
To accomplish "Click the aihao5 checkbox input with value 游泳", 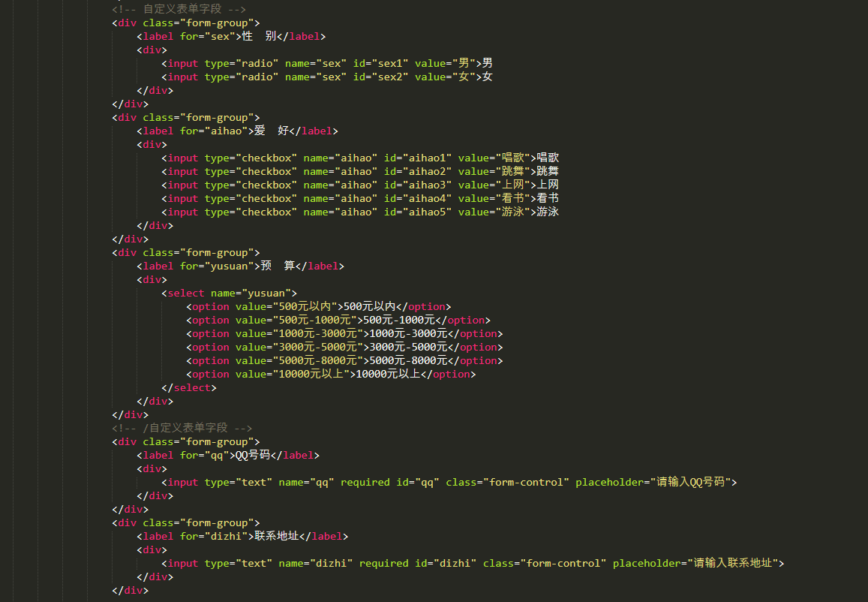I will tap(360, 212).
